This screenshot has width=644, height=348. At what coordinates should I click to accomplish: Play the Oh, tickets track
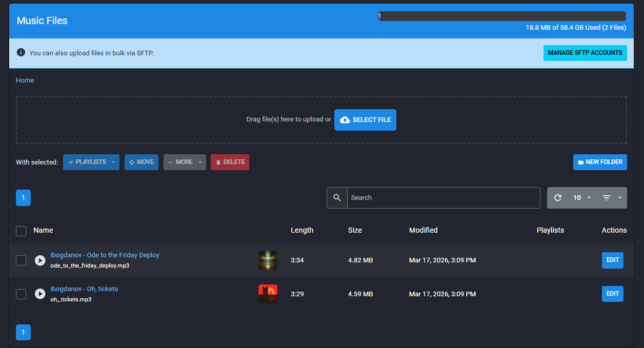pyautogui.click(x=40, y=294)
